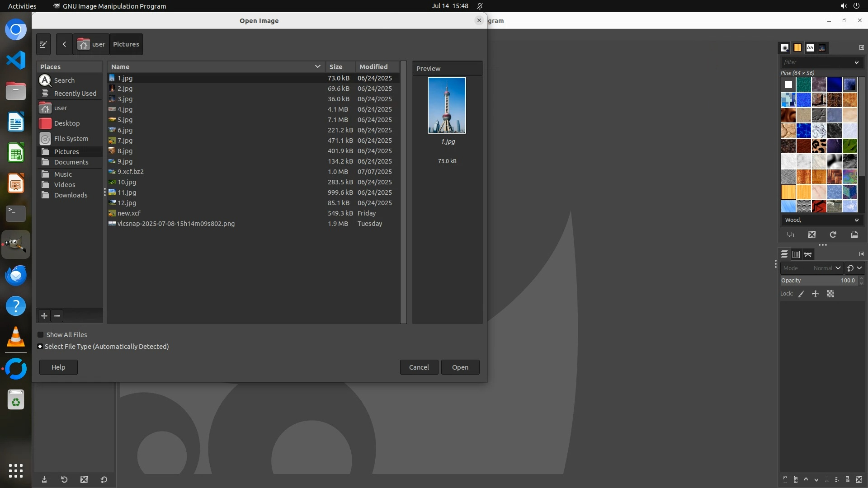Screen dimensions: 868x488
Task: Click the lock pixels brush icon
Action: pyautogui.click(x=801, y=294)
